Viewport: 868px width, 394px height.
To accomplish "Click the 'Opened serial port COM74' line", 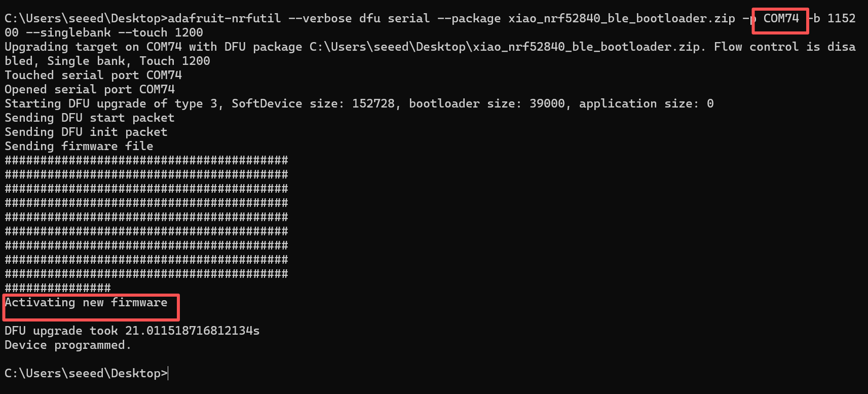I will tap(89, 90).
